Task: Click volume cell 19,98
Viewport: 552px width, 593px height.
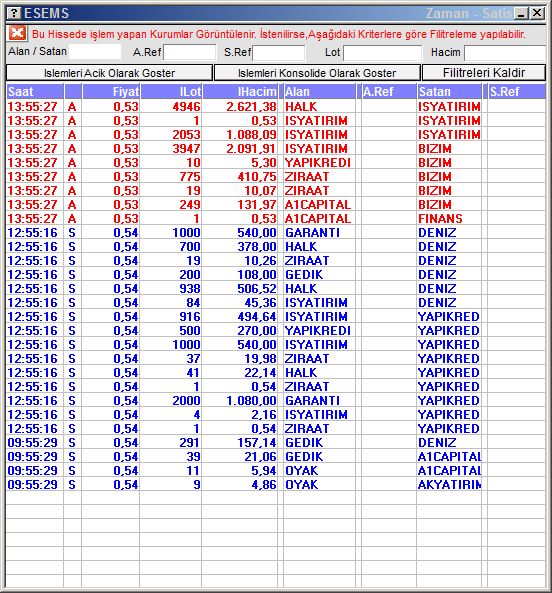Action: pyautogui.click(x=260, y=359)
